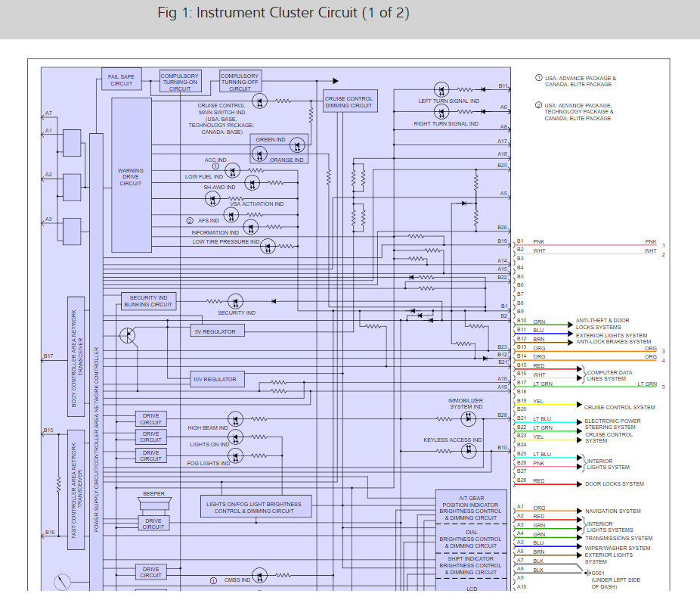Select the 5V Regulator block
Image resolution: width=700 pixels, height=606 pixels.
(218, 331)
